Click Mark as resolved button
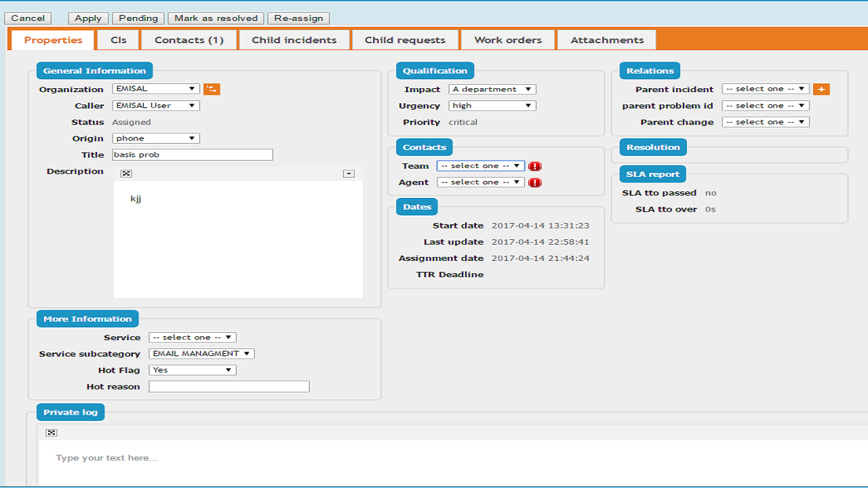Viewport: 868px width, 488px height. (x=216, y=18)
